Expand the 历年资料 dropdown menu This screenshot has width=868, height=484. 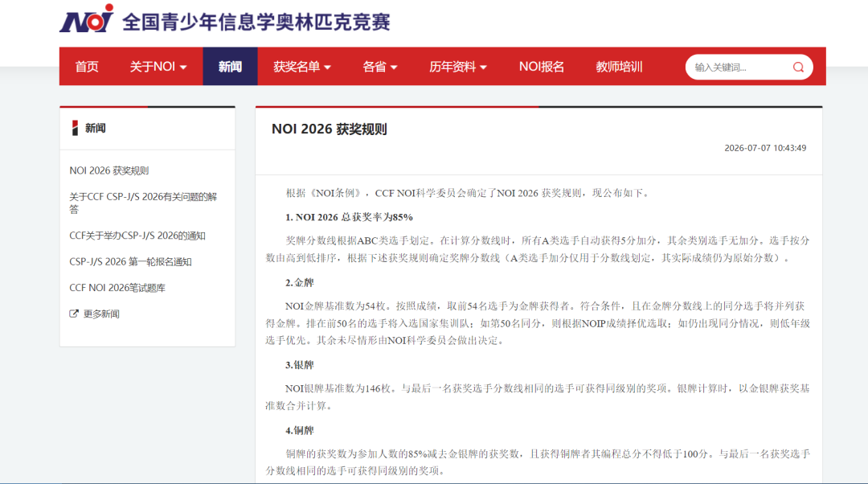click(x=458, y=67)
